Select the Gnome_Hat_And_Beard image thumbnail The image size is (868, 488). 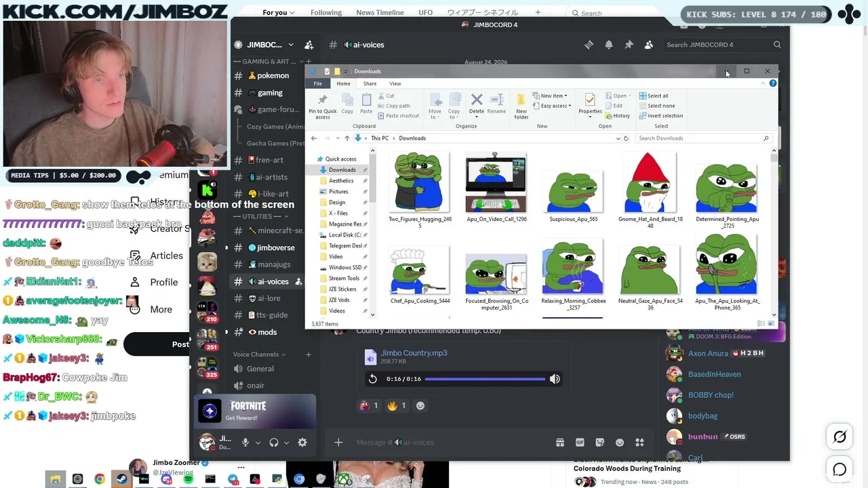point(650,183)
